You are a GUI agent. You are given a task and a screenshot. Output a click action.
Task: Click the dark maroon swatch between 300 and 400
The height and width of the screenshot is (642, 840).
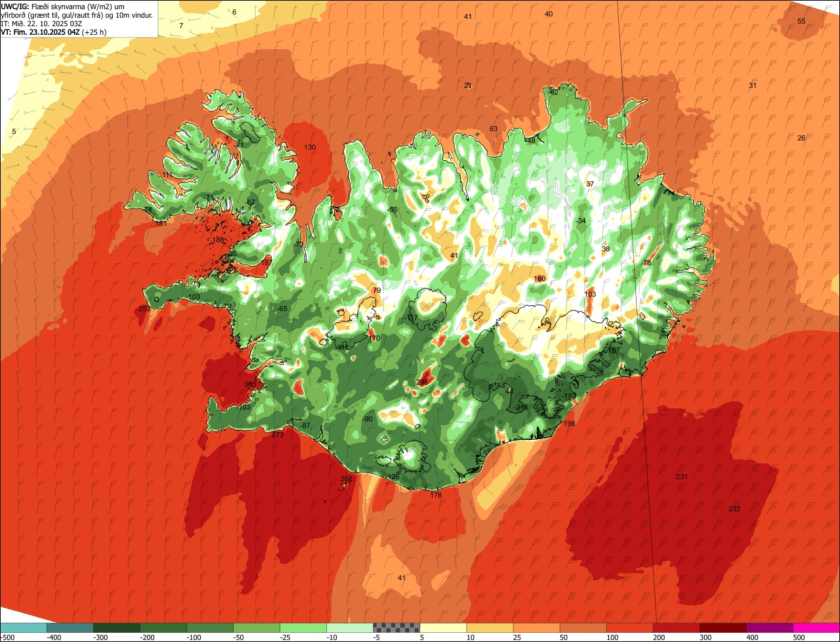coord(723,628)
